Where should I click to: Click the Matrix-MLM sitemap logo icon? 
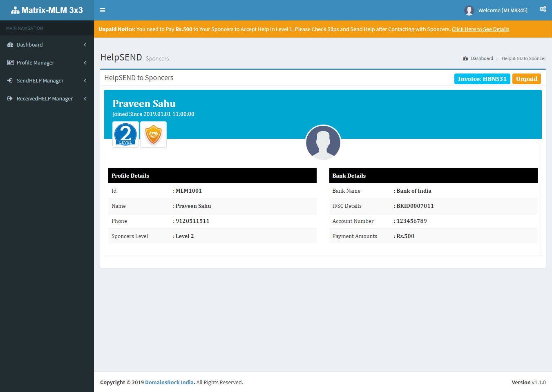(15, 10)
